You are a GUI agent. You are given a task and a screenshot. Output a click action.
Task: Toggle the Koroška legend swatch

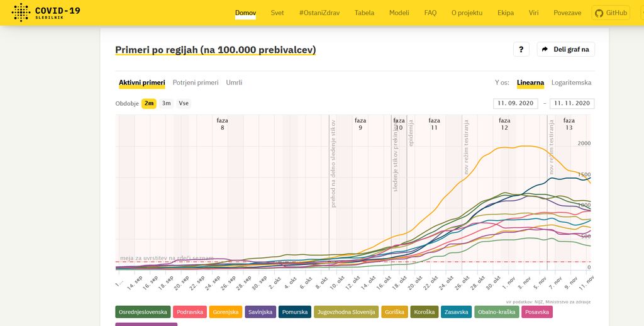[x=423, y=312]
